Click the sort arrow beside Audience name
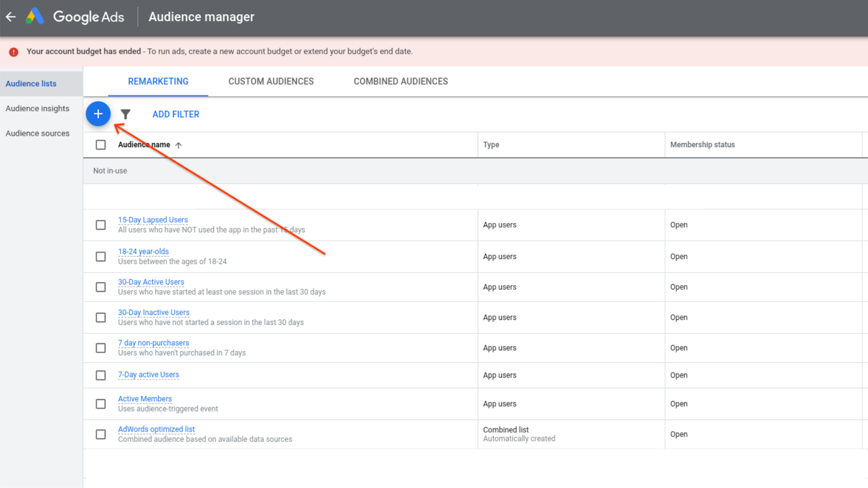 pyautogui.click(x=178, y=145)
